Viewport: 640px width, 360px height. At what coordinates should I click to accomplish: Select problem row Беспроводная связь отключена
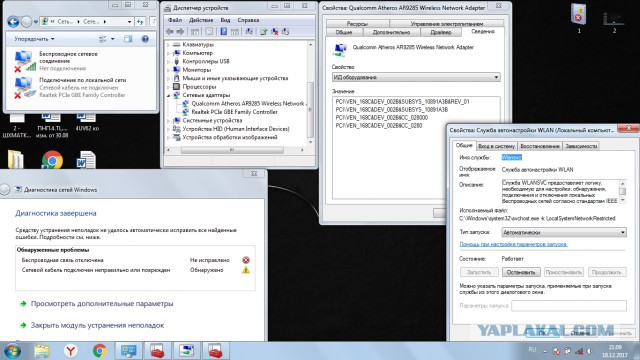point(136,260)
